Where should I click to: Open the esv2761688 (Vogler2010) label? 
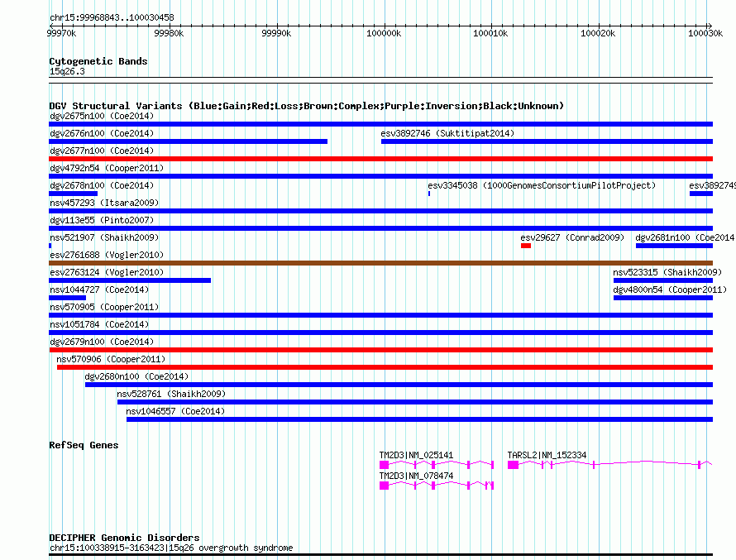click(107, 255)
